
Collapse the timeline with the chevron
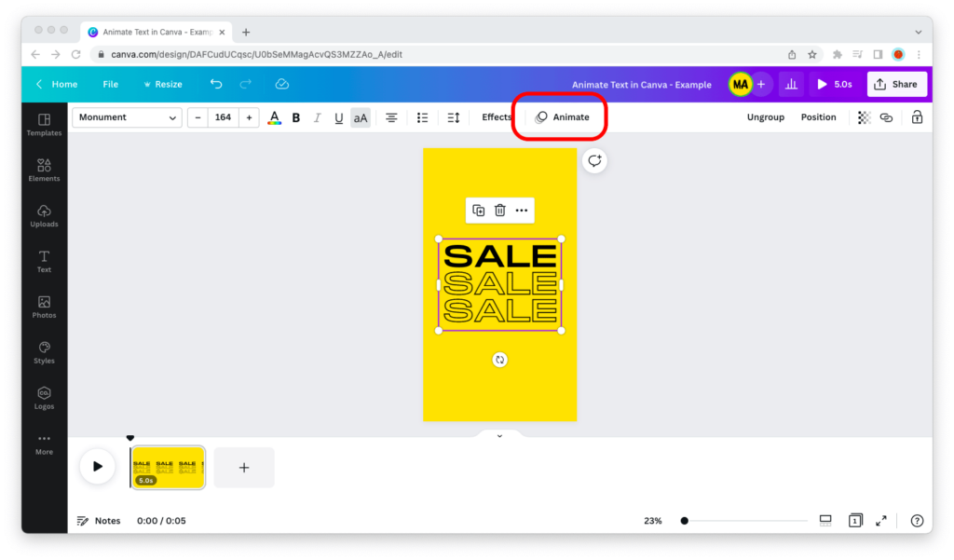coord(499,436)
